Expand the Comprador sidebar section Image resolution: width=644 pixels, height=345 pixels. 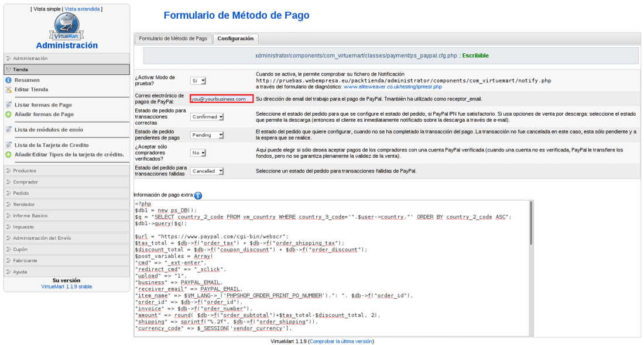(x=67, y=182)
